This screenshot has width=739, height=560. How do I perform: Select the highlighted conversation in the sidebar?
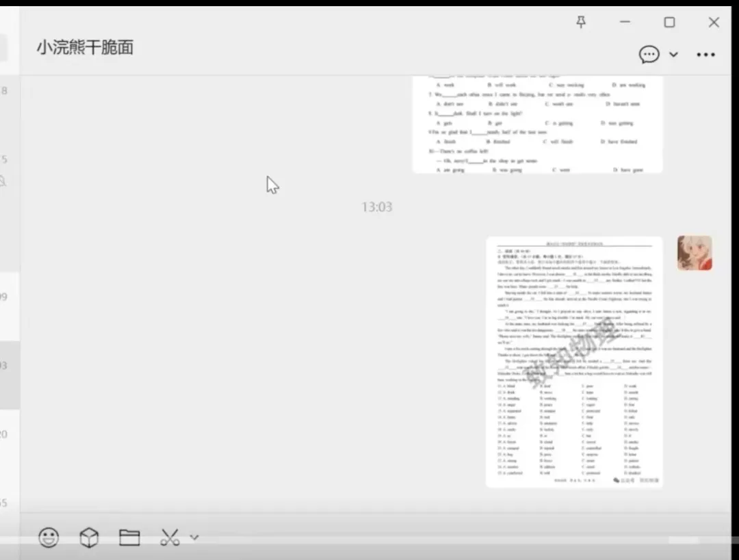pyautogui.click(x=10, y=375)
